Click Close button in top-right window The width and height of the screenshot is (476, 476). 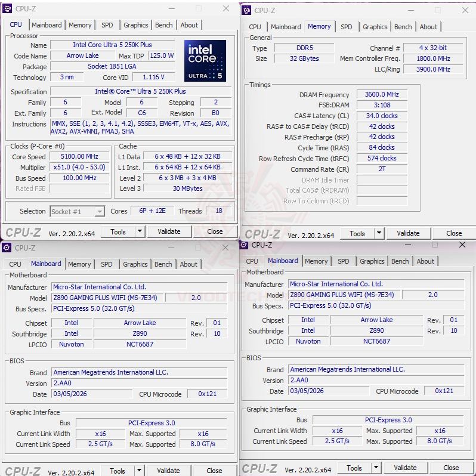[454, 233]
